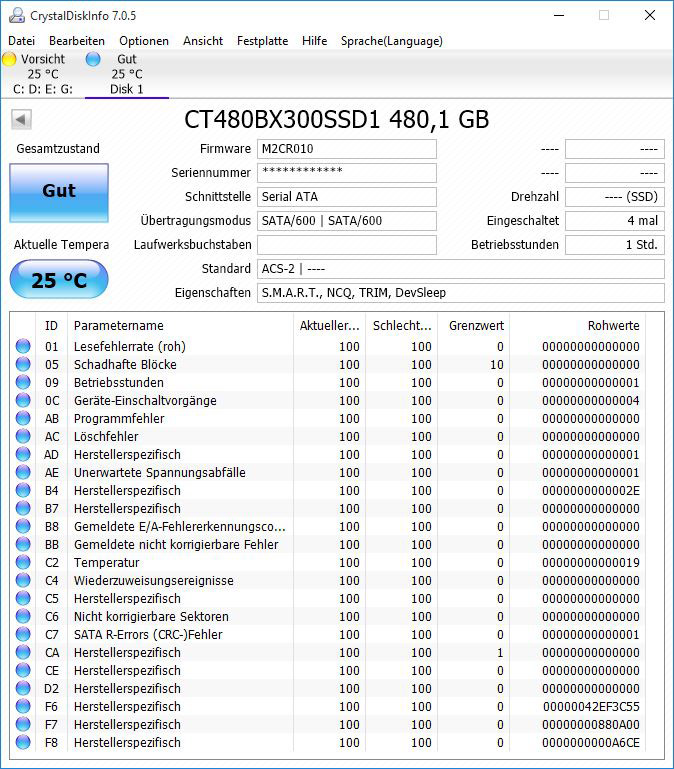This screenshot has height=769, width=674.
Task: Click the Firmware field M2CR010
Action: tap(347, 149)
